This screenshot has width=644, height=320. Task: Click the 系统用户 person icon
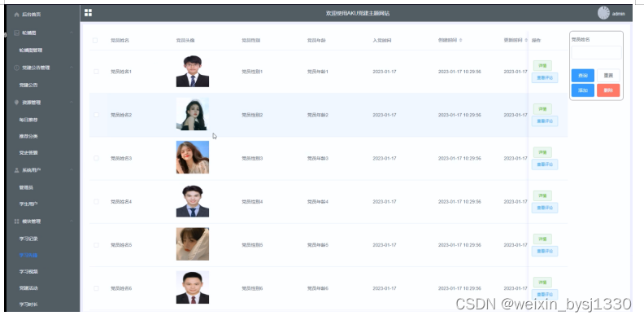click(x=16, y=170)
